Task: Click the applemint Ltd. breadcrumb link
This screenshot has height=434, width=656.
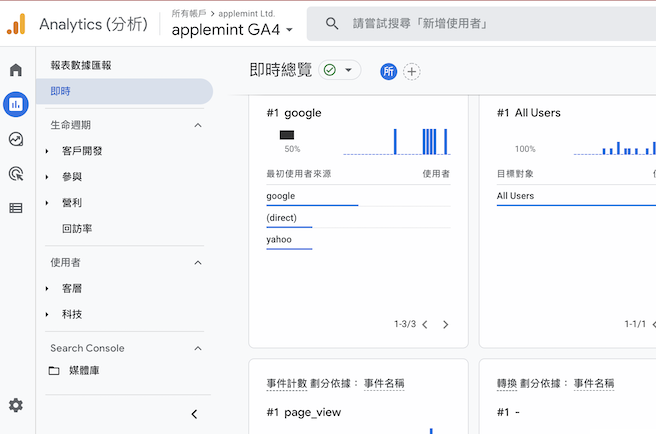Action: click(x=246, y=13)
